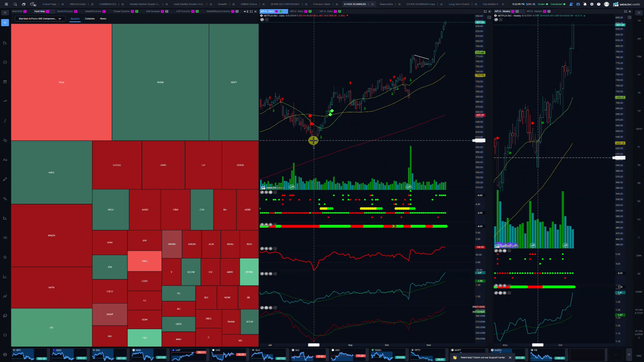
Task: Open the search magnifier icon
Action: tap(15, 4)
